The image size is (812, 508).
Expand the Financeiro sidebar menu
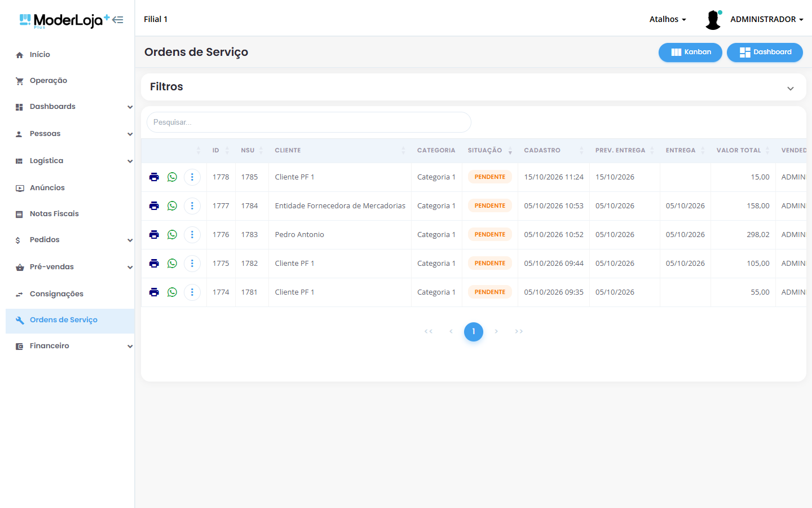70,346
